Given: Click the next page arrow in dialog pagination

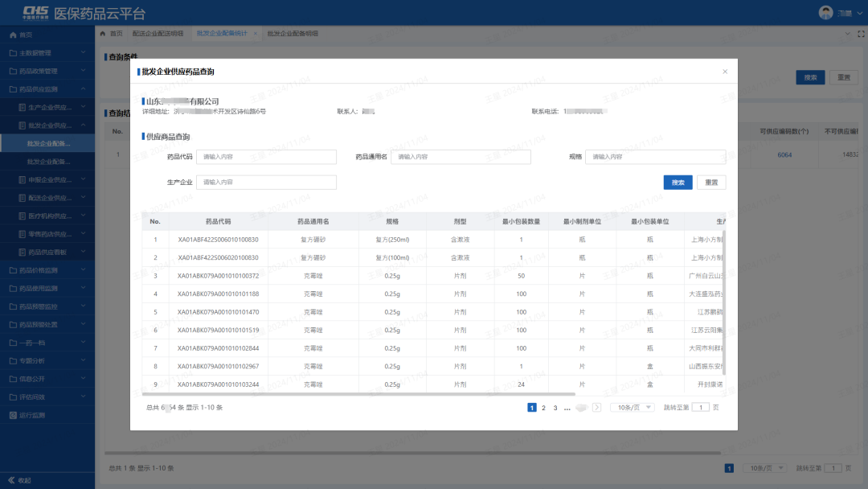Looking at the screenshot, I should click(596, 408).
